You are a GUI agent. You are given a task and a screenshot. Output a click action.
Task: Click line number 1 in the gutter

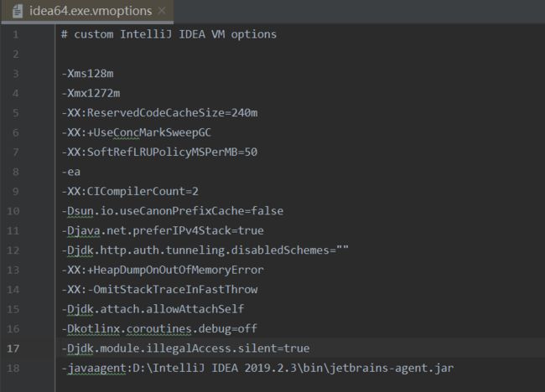pos(16,34)
